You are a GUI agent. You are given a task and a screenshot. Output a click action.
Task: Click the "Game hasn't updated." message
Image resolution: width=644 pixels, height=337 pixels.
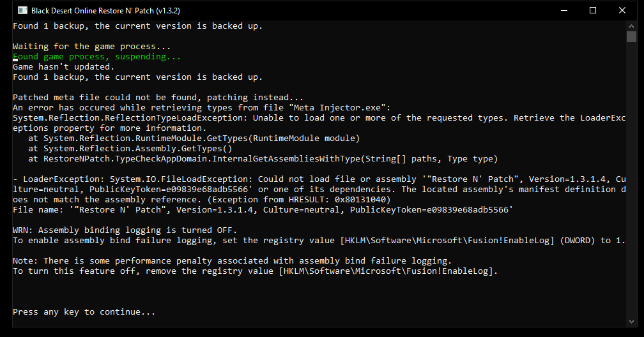click(x=63, y=67)
